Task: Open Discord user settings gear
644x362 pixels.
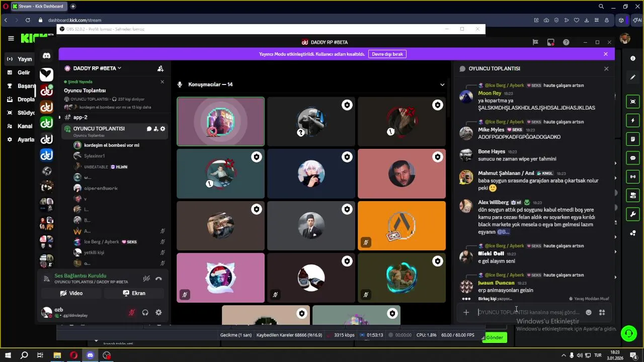Action: click(158, 312)
